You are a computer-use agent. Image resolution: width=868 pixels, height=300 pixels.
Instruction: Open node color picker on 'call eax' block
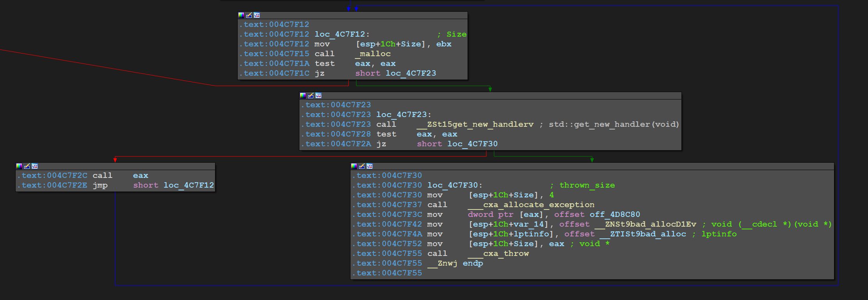19,166
